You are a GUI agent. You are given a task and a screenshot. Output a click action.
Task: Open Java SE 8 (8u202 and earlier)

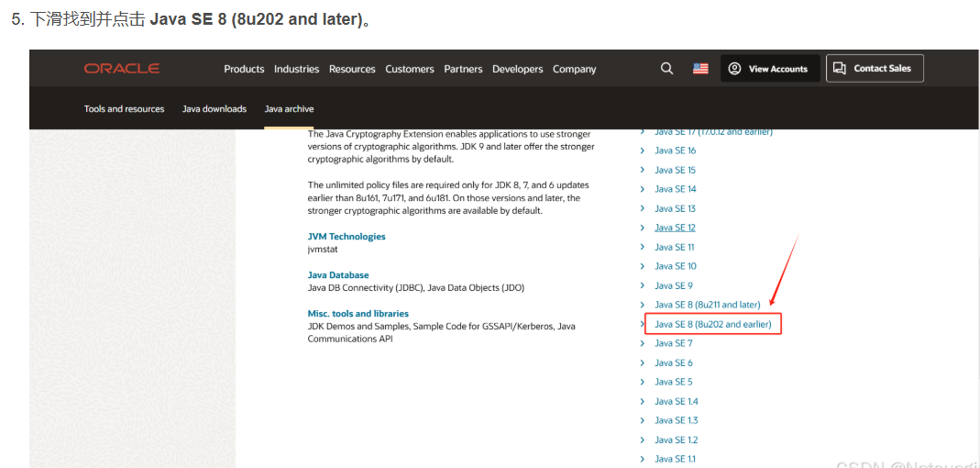pos(713,324)
